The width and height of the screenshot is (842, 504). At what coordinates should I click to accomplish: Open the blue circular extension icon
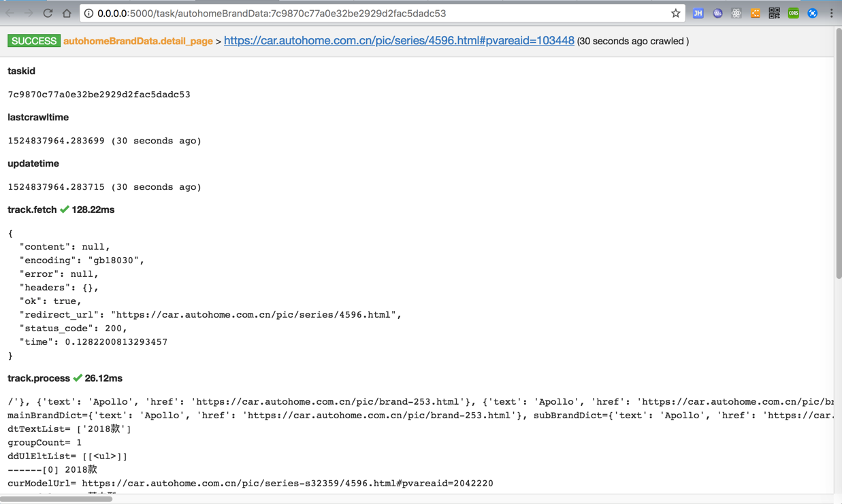tap(812, 13)
